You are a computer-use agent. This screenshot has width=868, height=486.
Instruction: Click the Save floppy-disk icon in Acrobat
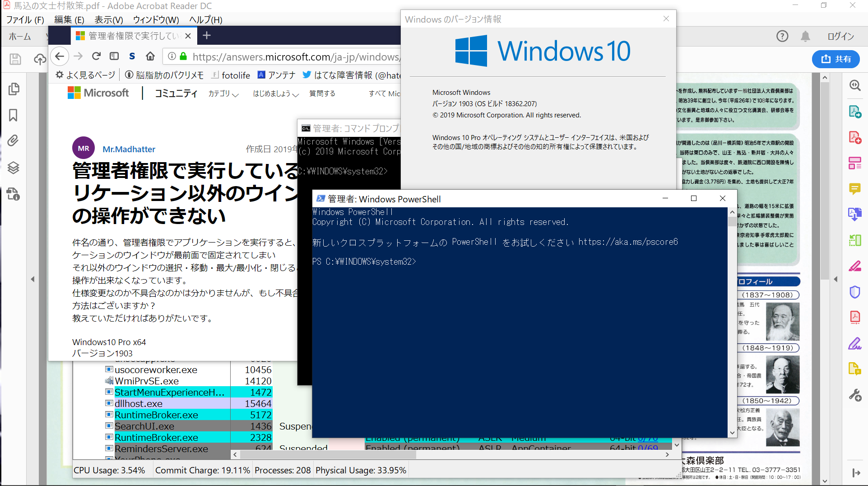coord(15,59)
